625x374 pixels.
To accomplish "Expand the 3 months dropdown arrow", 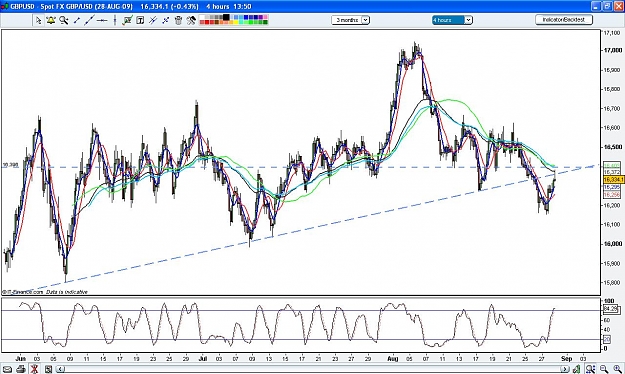I will [365, 20].
